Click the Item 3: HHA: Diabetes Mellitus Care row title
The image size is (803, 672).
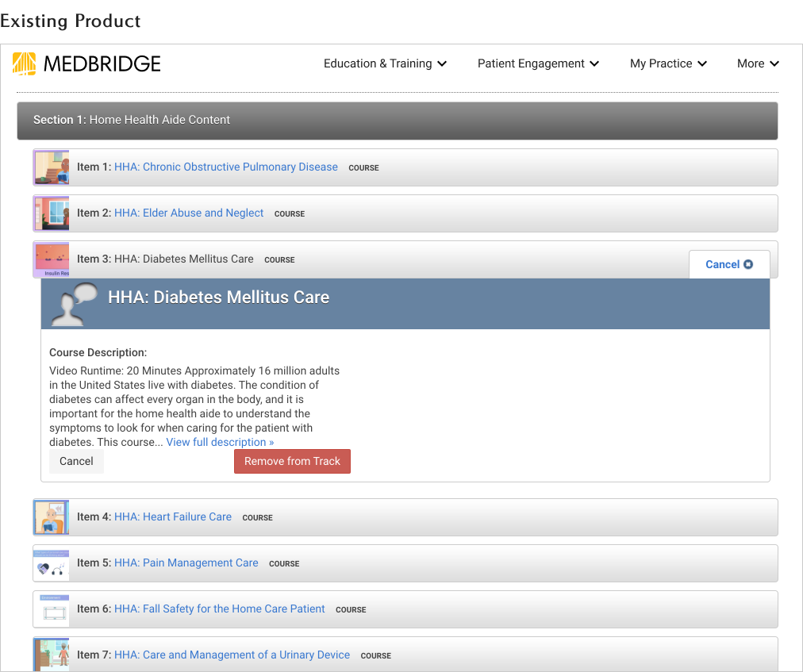(x=165, y=259)
